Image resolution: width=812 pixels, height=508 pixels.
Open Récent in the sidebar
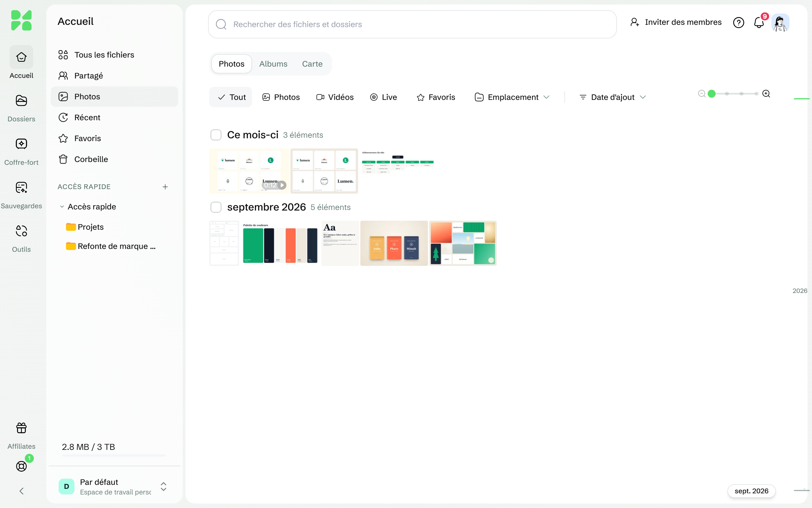(114, 118)
